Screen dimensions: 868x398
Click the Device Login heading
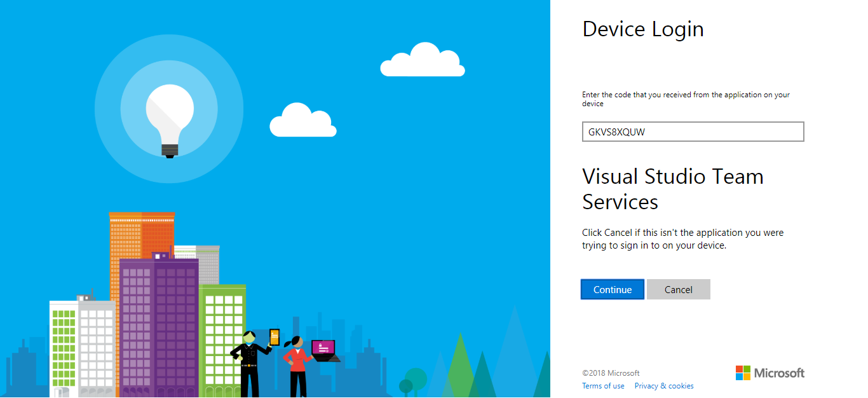point(643,29)
